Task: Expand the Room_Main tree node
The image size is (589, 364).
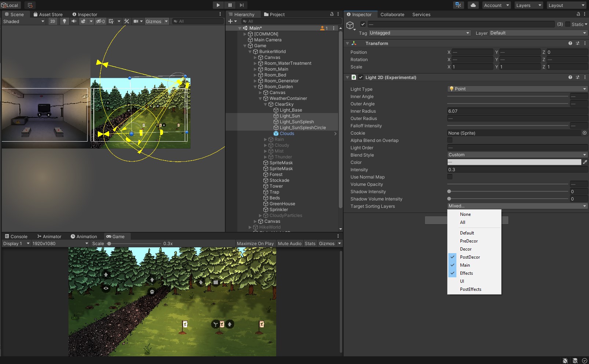Action: tap(255, 69)
